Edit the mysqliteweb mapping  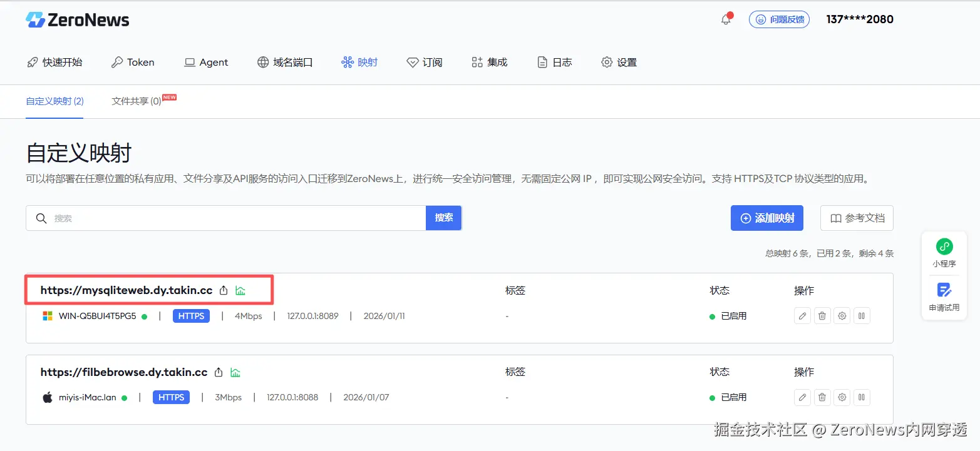coord(802,316)
